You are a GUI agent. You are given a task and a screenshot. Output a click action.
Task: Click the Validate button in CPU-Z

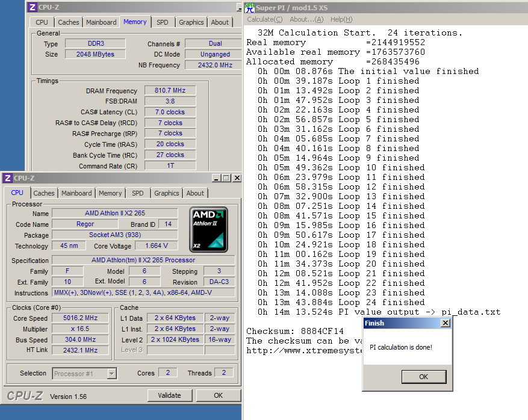170,395
